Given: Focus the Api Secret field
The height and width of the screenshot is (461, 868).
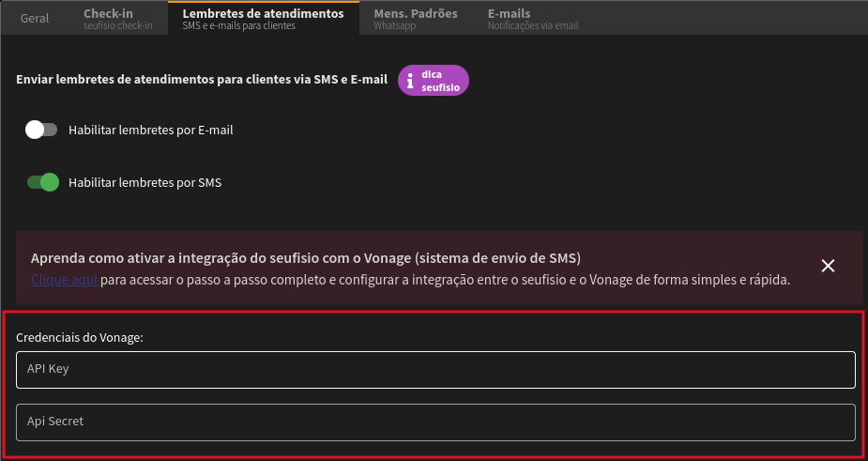Looking at the screenshot, I should (435, 423).
